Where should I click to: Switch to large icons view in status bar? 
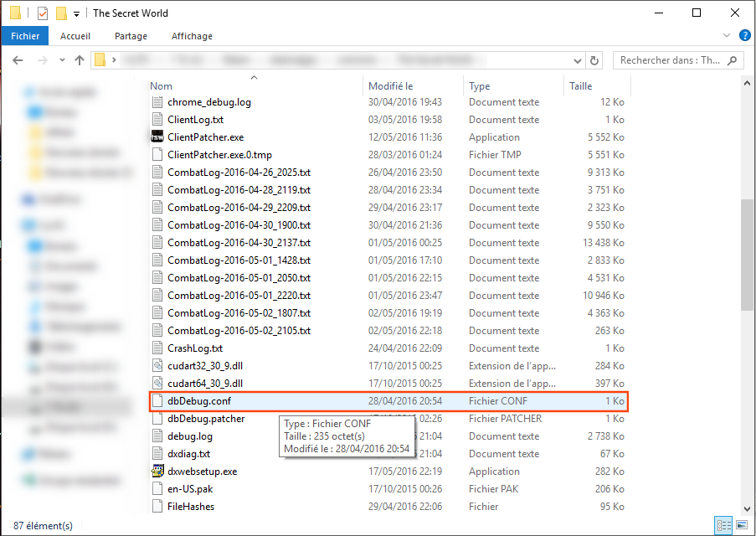(742, 525)
